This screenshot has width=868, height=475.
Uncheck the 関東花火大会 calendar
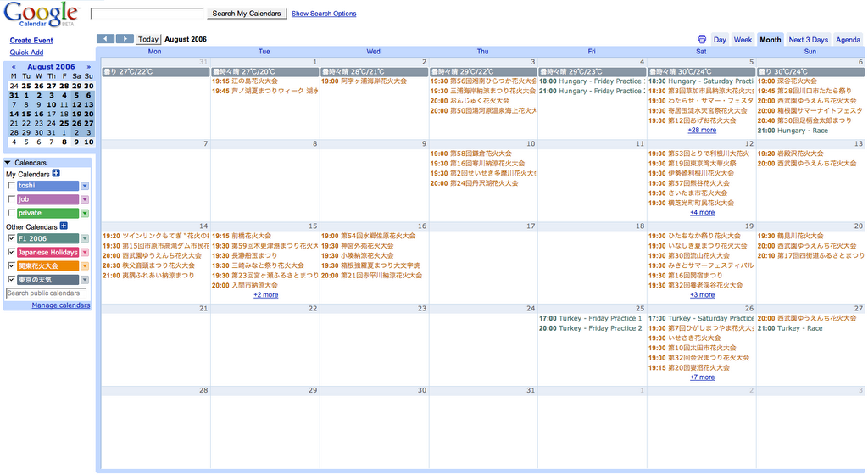(x=12, y=266)
